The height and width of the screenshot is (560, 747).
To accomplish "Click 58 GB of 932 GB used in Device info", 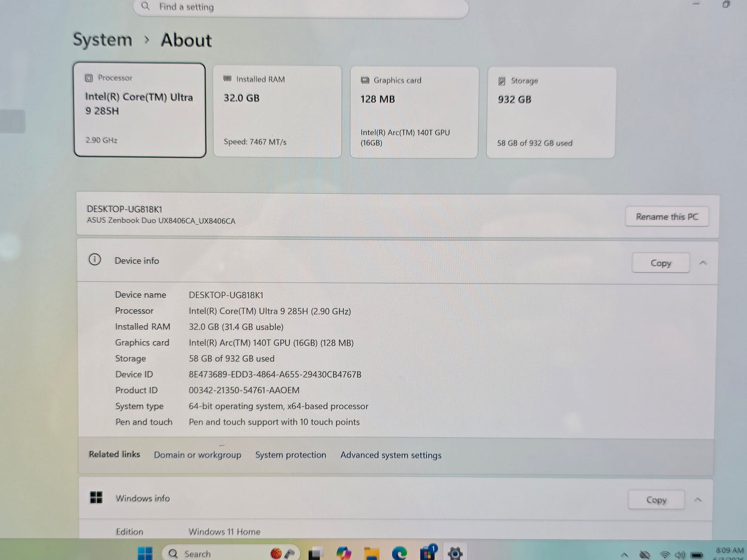I will click(x=232, y=358).
